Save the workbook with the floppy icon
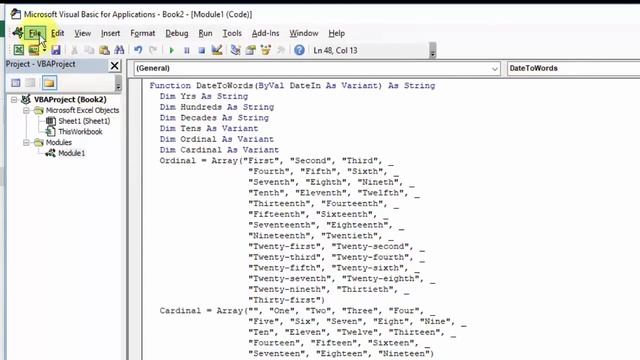 pyautogui.click(x=56, y=50)
